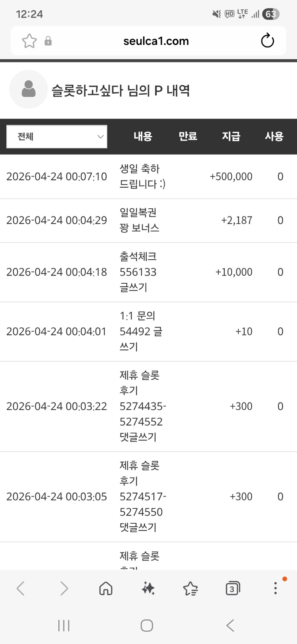Go back with the browser back arrow
The image size is (297, 644).
[x=21, y=588]
